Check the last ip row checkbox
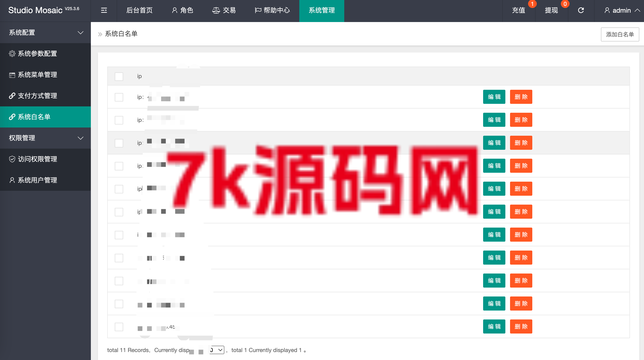This screenshot has width=644, height=360. [x=119, y=327]
